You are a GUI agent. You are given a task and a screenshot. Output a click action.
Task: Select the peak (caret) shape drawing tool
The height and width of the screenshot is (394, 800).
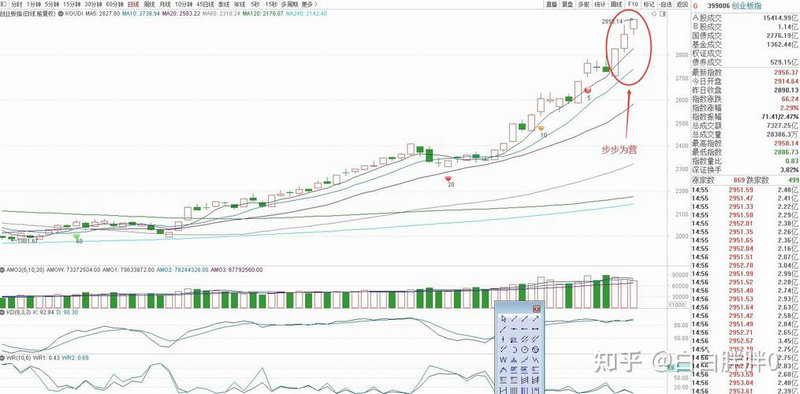[x=503, y=370]
